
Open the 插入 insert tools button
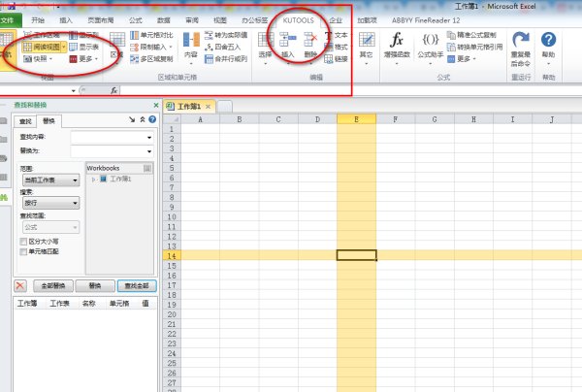point(288,48)
